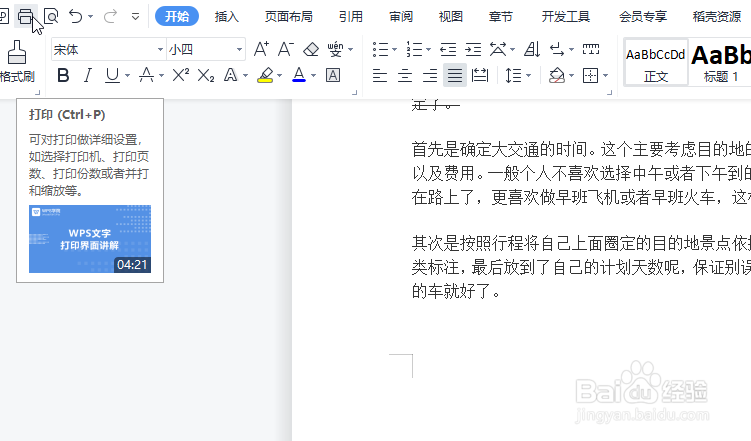Center align text
The width and height of the screenshot is (751, 441).
pyautogui.click(x=405, y=75)
